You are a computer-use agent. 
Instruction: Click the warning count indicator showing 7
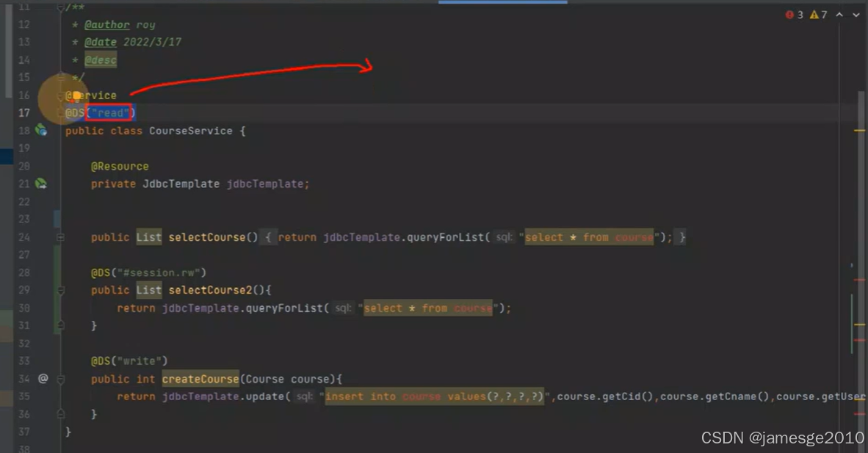click(819, 15)
